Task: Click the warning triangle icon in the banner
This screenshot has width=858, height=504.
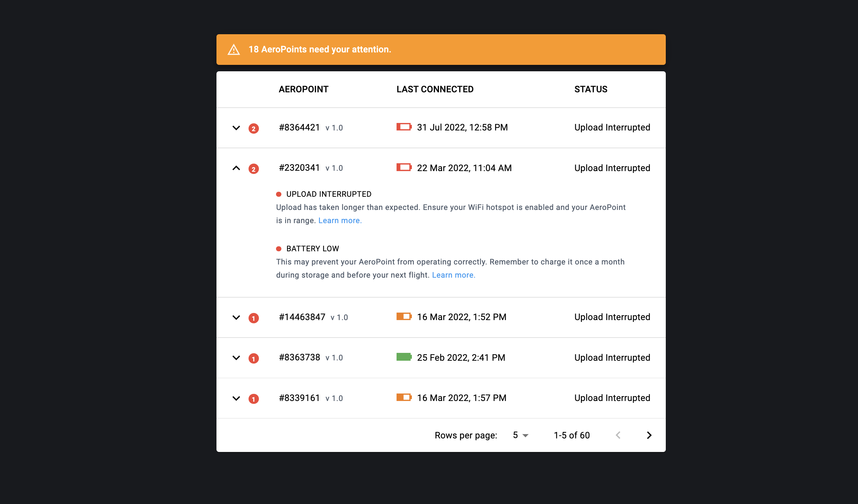Action: click(234, 50)
